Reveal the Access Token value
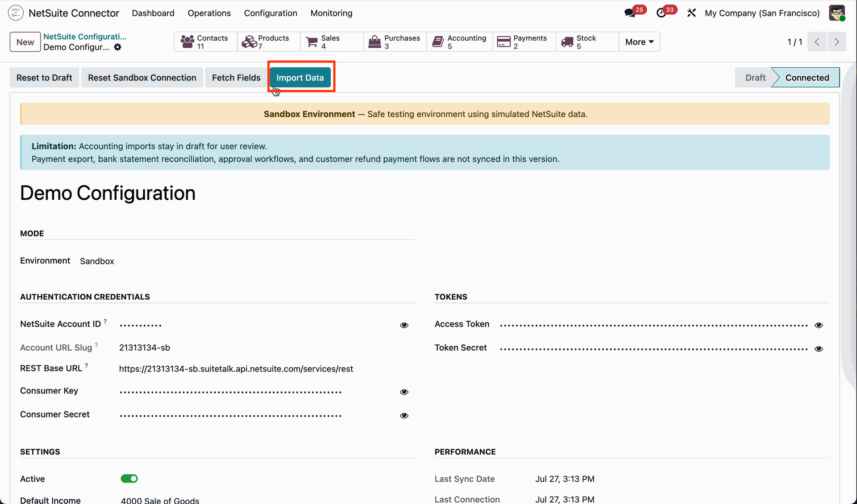 coord(819,325)
